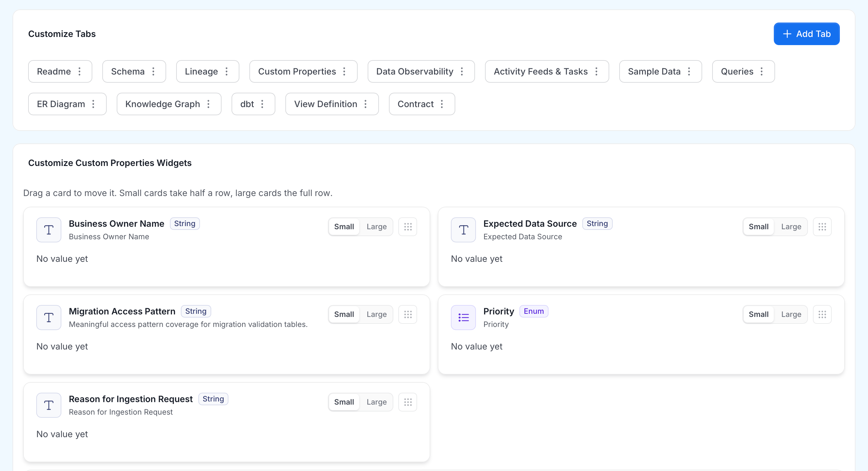The width and height of the screenshot is (868, 471).
Task: Open the Queries tab three-dot menu
Action: tap(762, 71)
